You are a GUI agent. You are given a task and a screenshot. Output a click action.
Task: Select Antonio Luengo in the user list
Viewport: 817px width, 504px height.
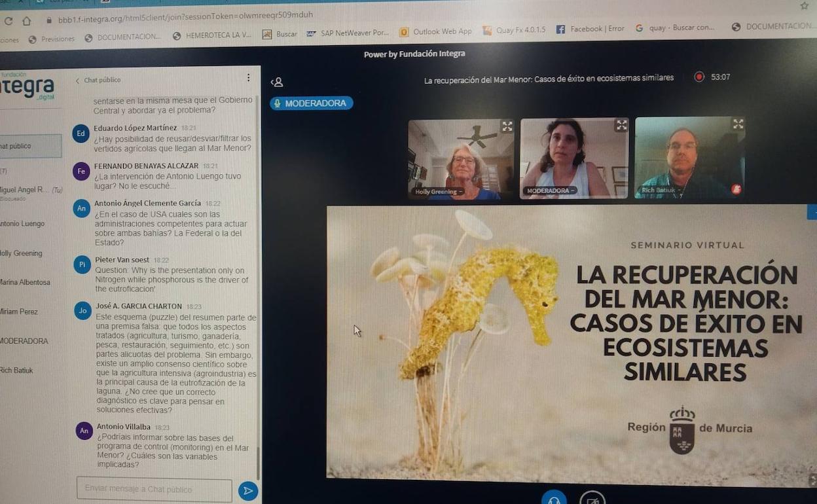click(23, 224)
